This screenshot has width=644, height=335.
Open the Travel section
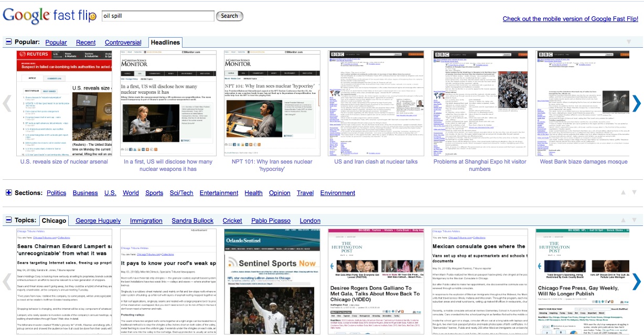click(x=305, y=193)
